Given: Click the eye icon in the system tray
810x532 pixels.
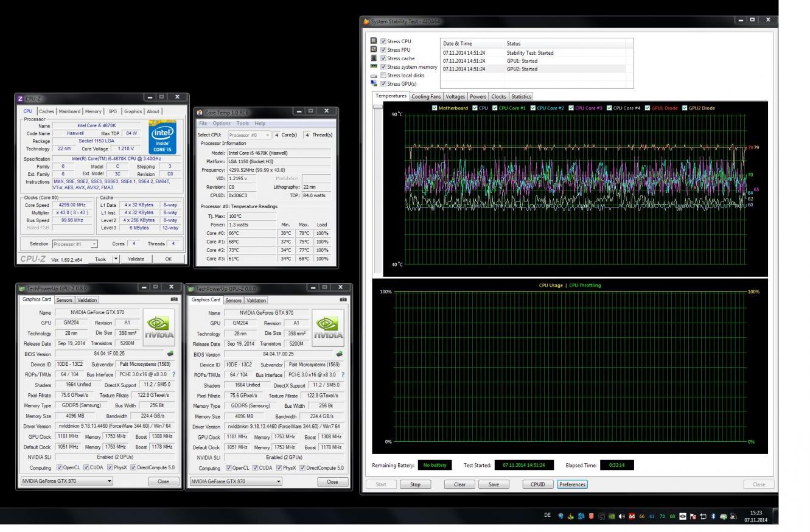Looking at the screenshot, I should [x=682, y=516].
